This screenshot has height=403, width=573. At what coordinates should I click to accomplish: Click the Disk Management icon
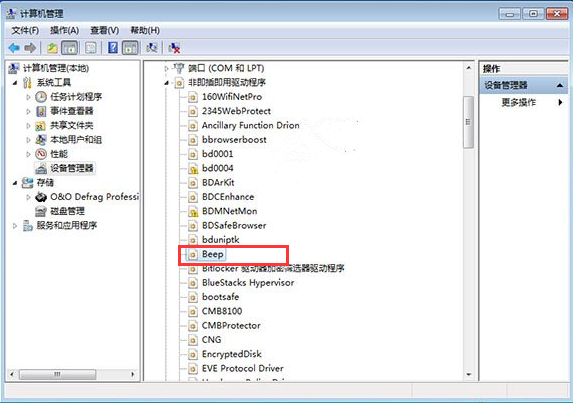point(41,211)
